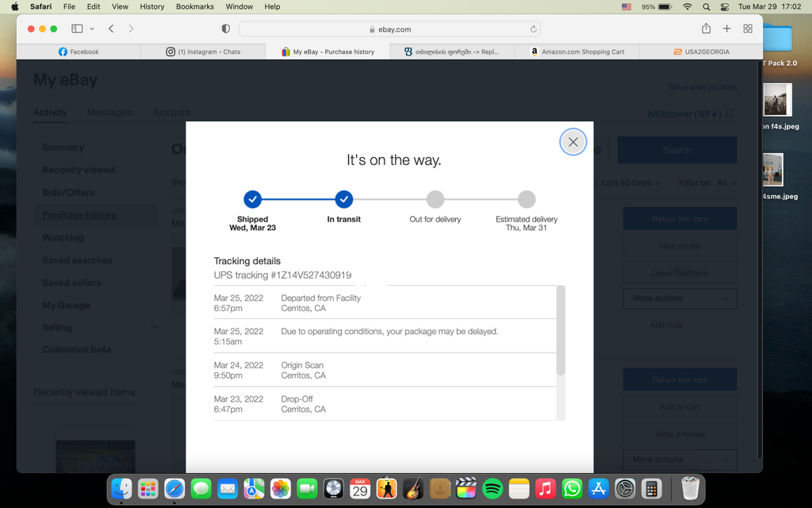Image resolution: width=812 pixels, height=508 pixels.
Task: Click the Tell us what you think link
Action: pos(702,87)
